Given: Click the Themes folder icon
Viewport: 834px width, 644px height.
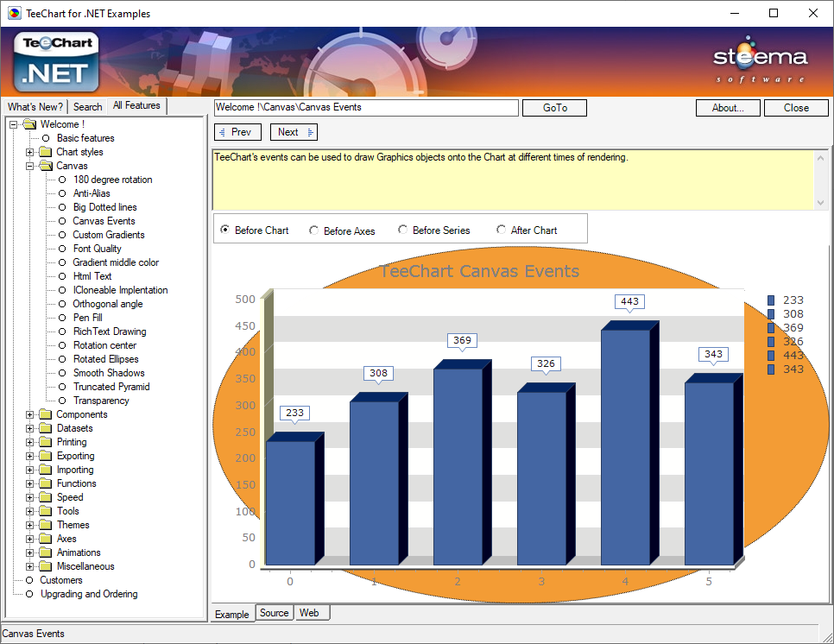Looking at the screenshot, I should pyautogui.click(x=46, y=526).
